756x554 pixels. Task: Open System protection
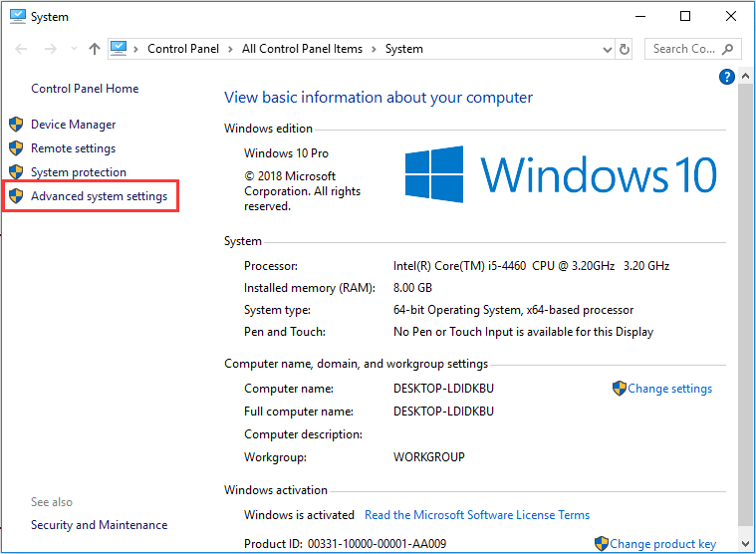click(79, 172)
